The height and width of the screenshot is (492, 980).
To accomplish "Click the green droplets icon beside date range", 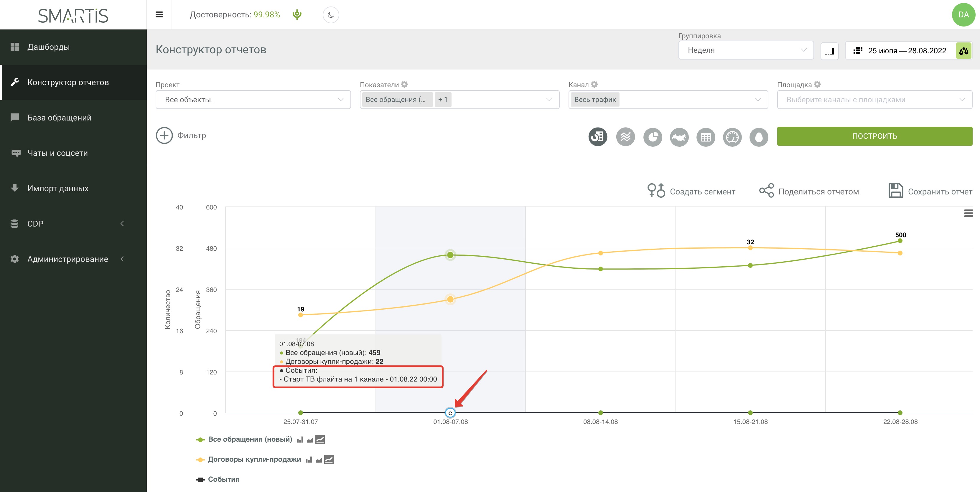I will 963,51.
